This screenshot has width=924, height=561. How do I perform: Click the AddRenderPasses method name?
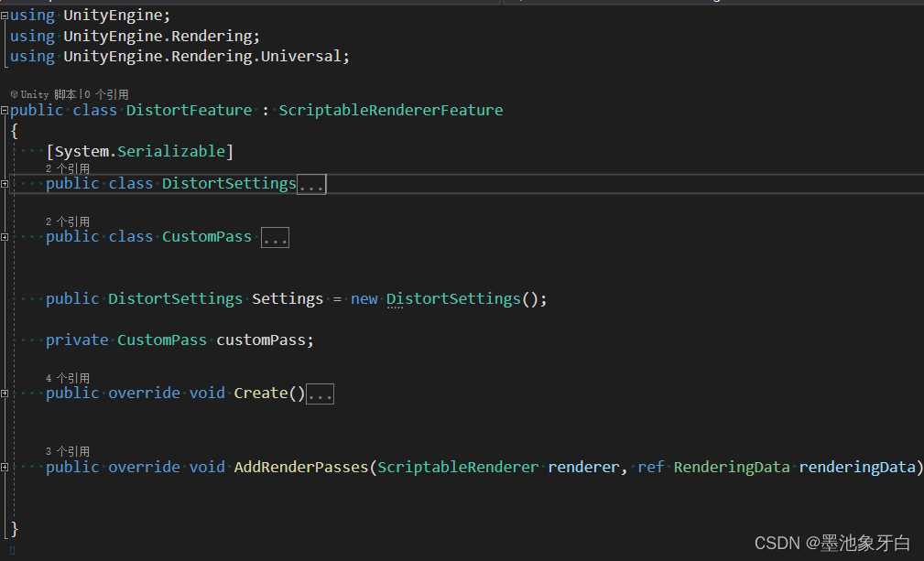301,468
